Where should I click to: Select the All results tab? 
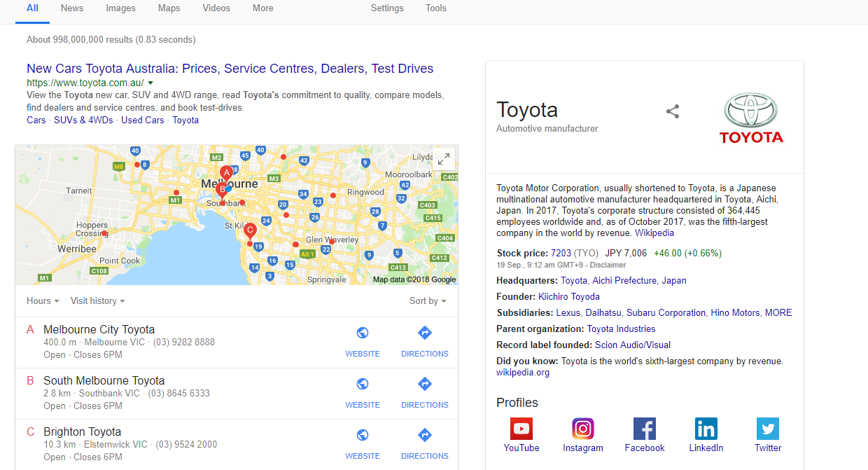[x=32, y=8]
